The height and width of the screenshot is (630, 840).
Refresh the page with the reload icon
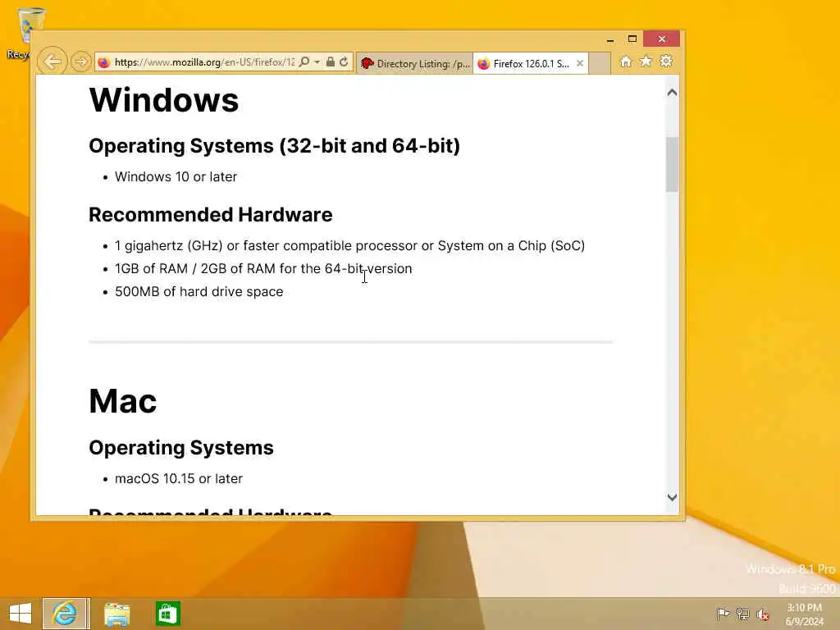click(344, 62)
